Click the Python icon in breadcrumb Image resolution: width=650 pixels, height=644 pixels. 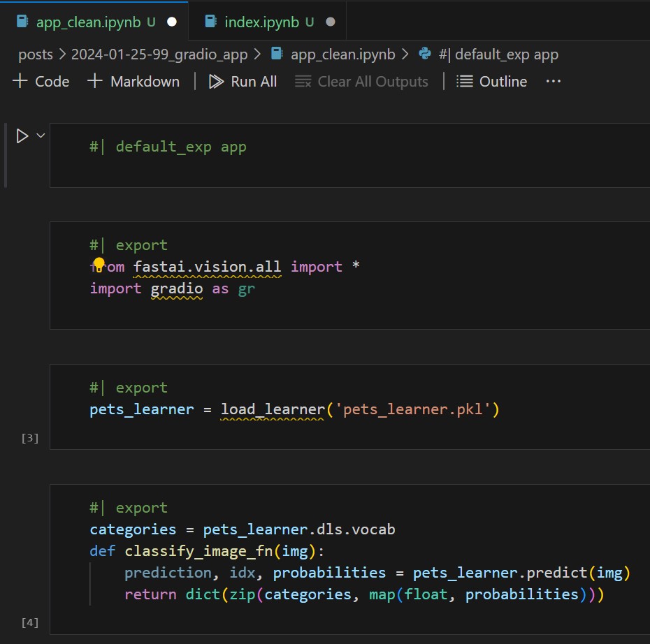[425, 53]
